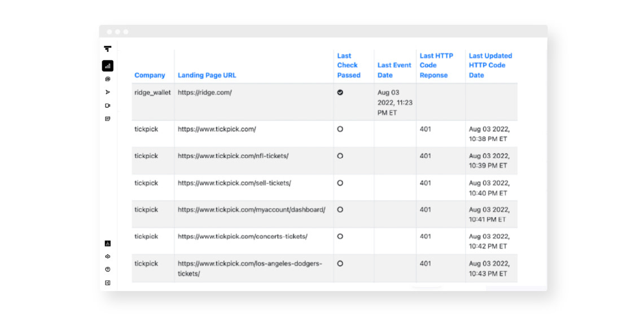Click the status circle in the sell-tickets row
This screenshot has height=317, width=644.
pos(340,183)
